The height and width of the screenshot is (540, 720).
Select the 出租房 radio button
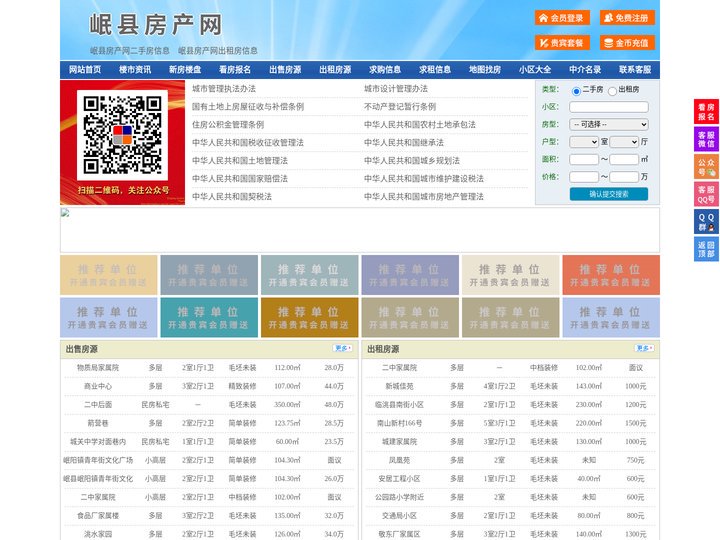point(612,91)
